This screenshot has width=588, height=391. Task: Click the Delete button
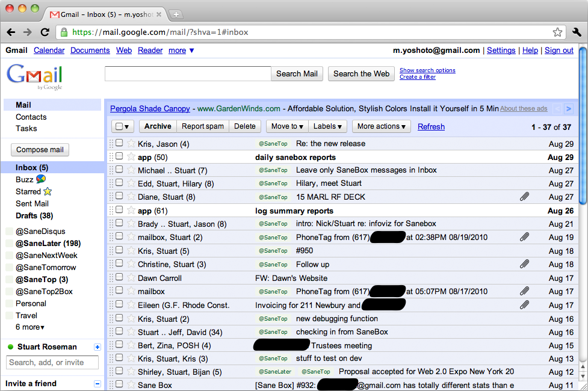pyautogui.click(x=245, y=126)
